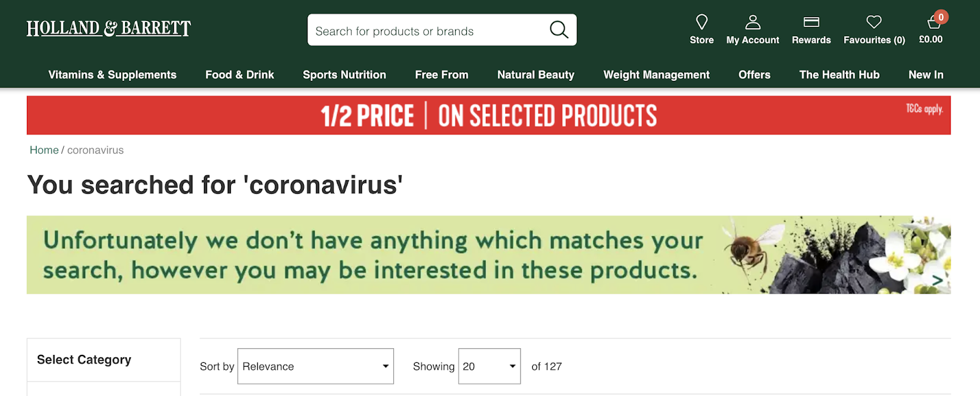Viewport: 980px width, 396px height.
Task: Open the Sports Nutrition menu
Action: (x=344, y=75)
